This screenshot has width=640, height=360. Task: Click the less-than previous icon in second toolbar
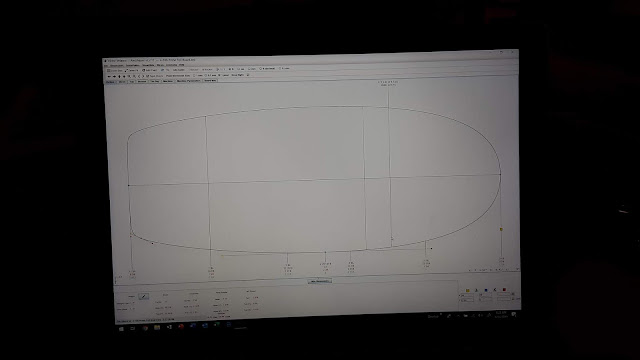pos(139,76)
